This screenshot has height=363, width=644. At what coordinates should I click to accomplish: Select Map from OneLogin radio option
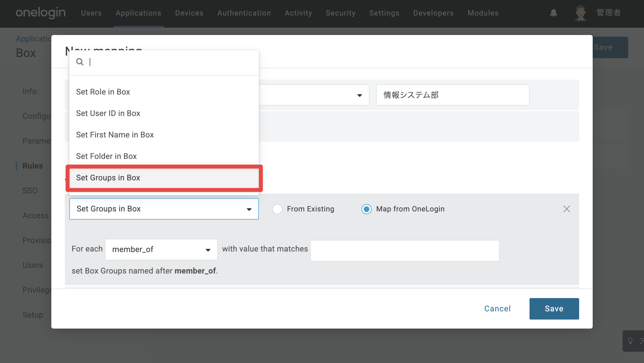(x=367, y=209)
